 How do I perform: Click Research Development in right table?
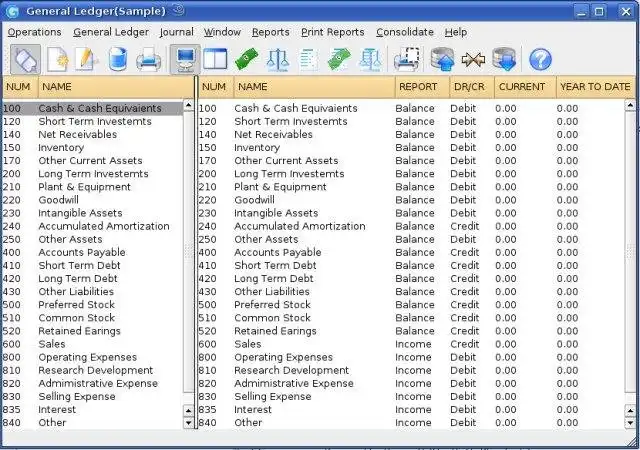pos(291,370)
